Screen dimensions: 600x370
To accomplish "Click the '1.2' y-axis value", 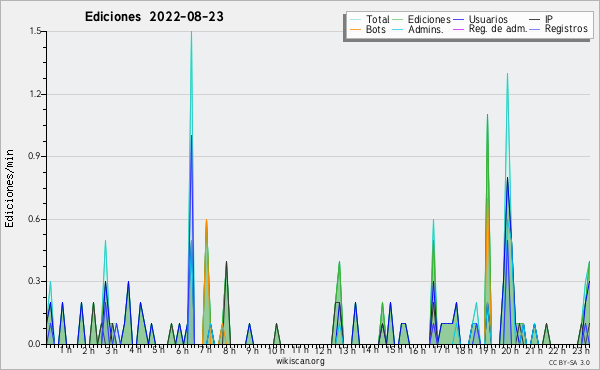I will pos(35,94).
